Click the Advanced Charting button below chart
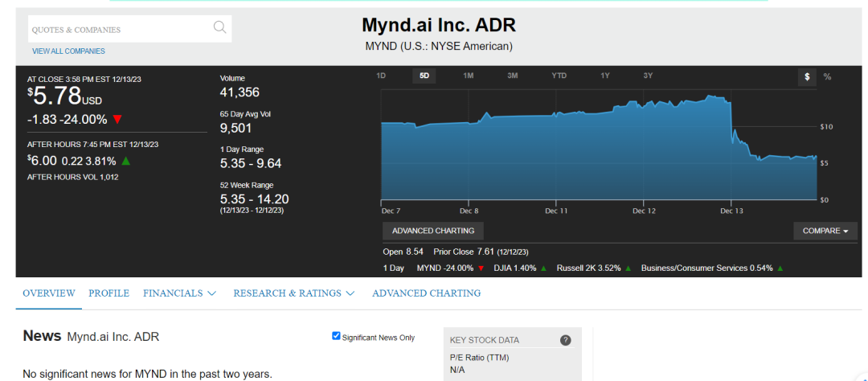Image resolution: width=868 pixels, height=381 pixels. click(433, 231)
